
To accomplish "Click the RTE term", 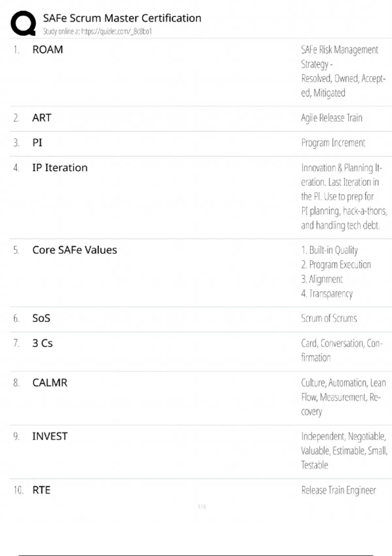I will click(x=41, y=490).
